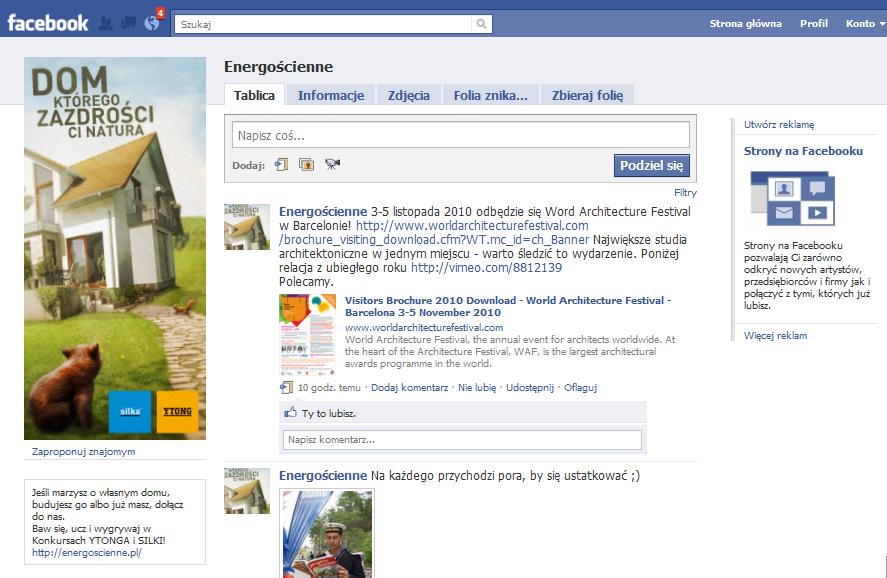This screenshot has width=887, height=578.
Task: Click the Ty to lubisz. text
Action: (x=329, y=413)
